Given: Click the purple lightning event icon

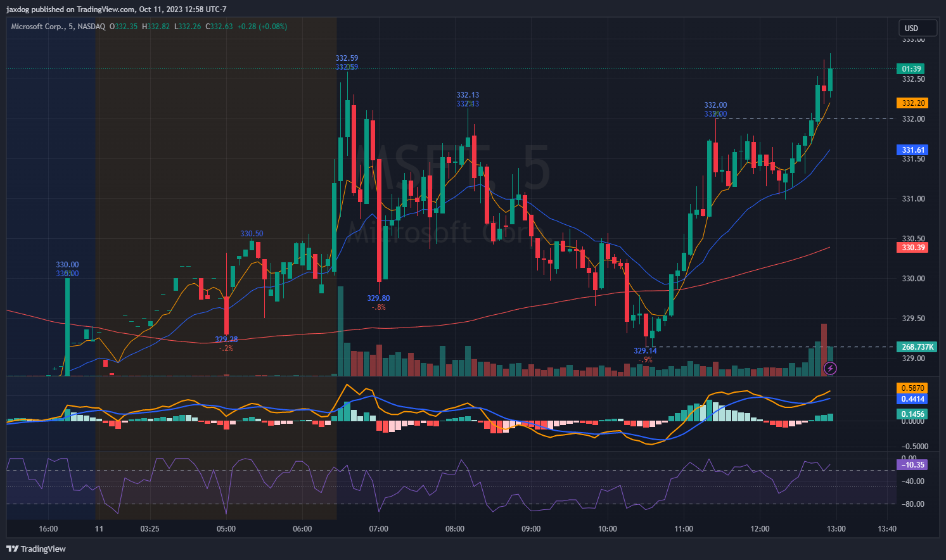Looking at the screenshot, I should 829,368.
